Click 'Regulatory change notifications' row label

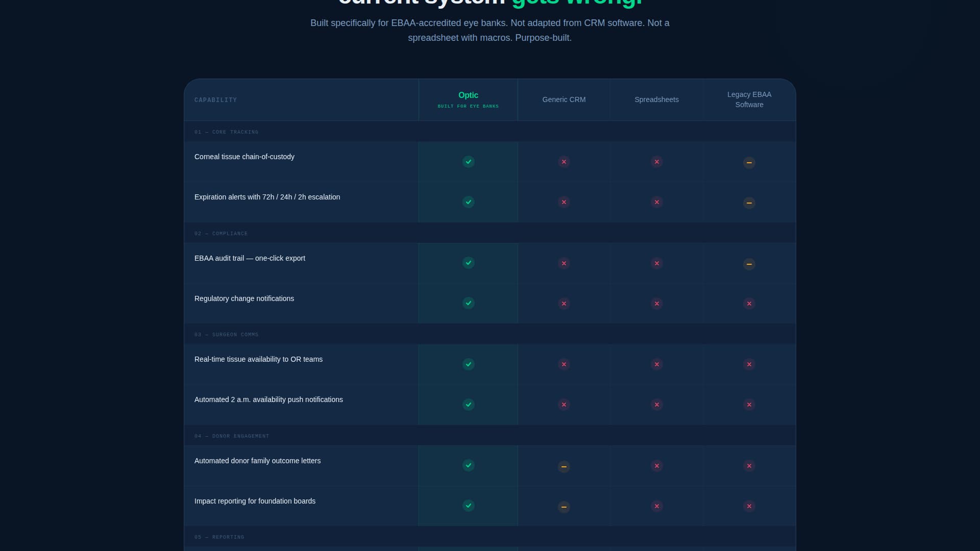(x=244, y=298)
